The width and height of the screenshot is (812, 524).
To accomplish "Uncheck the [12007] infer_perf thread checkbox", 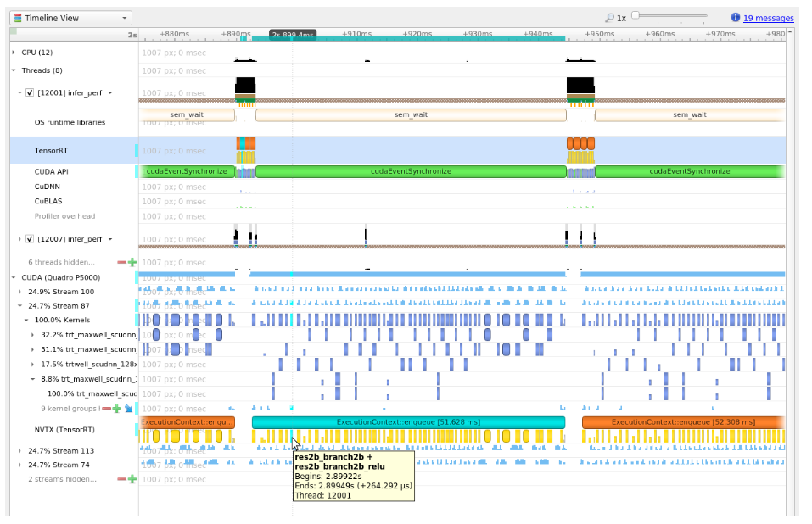I will [x=30, y=239].
